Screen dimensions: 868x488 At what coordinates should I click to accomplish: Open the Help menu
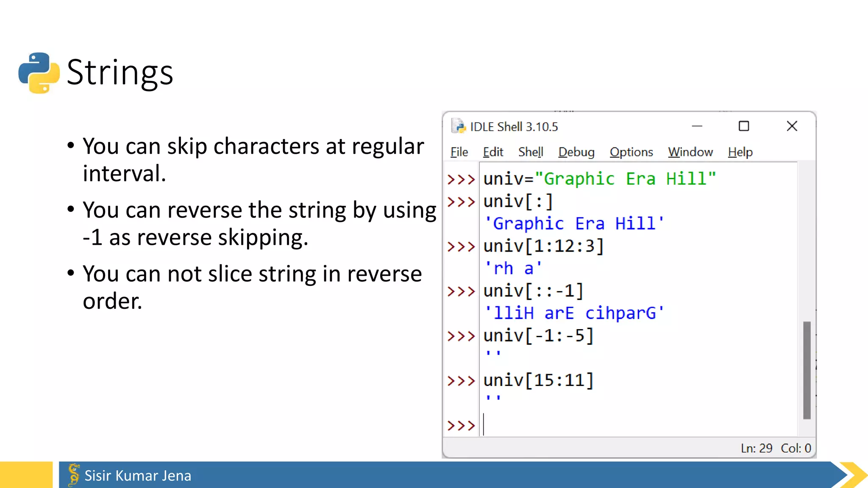pyautogui.click(x=740, y=152)
